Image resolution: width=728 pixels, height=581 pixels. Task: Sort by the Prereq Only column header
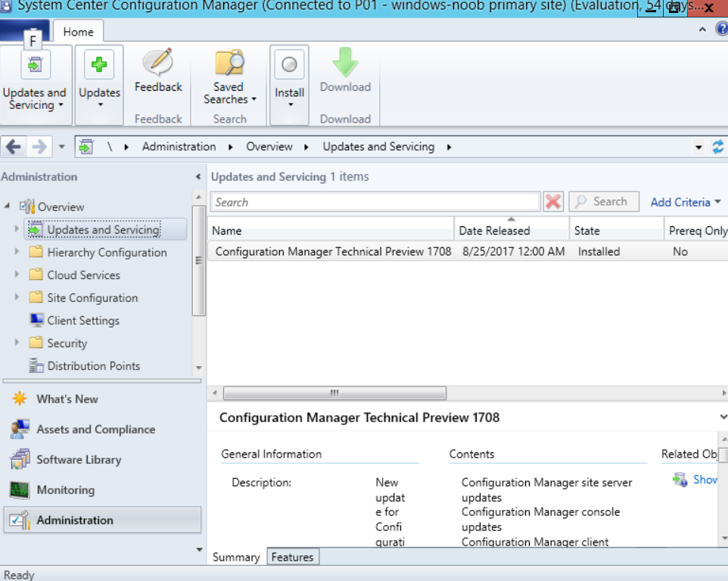[x=696, y=230]
